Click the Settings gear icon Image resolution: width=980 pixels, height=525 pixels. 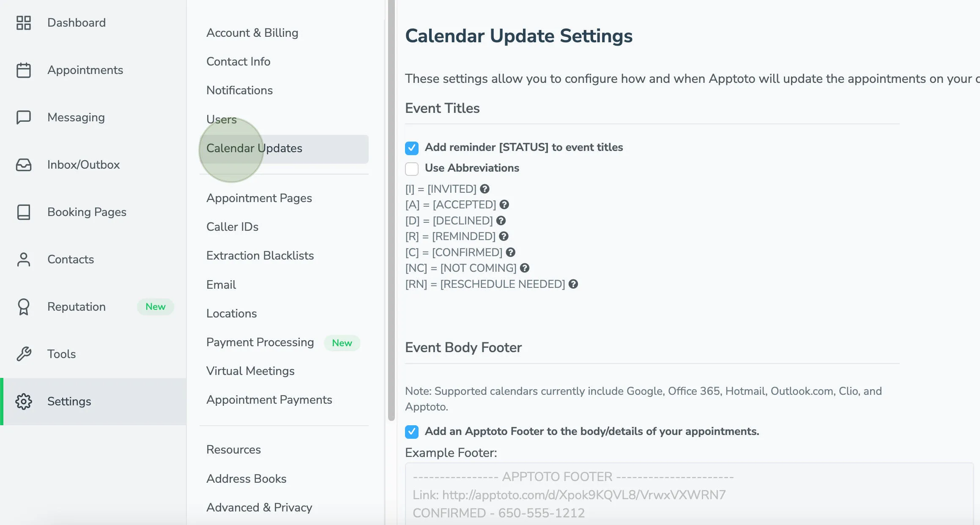coord(23,402)
